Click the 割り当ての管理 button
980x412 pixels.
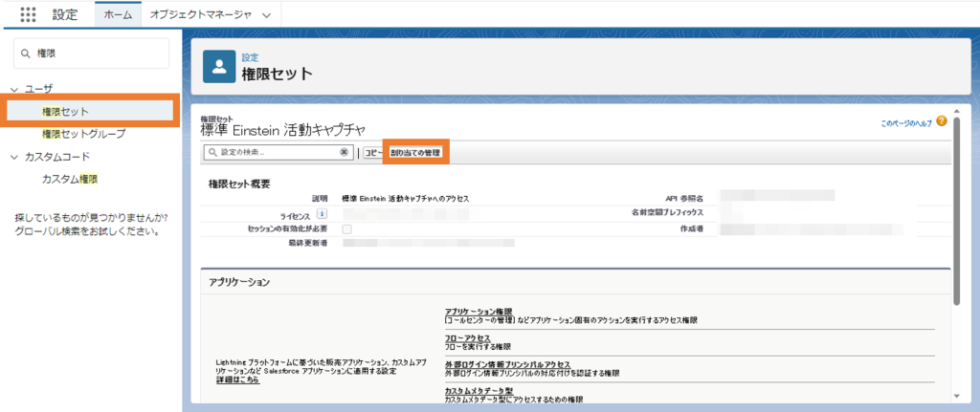pyautogui.click(x=415, y=152)
